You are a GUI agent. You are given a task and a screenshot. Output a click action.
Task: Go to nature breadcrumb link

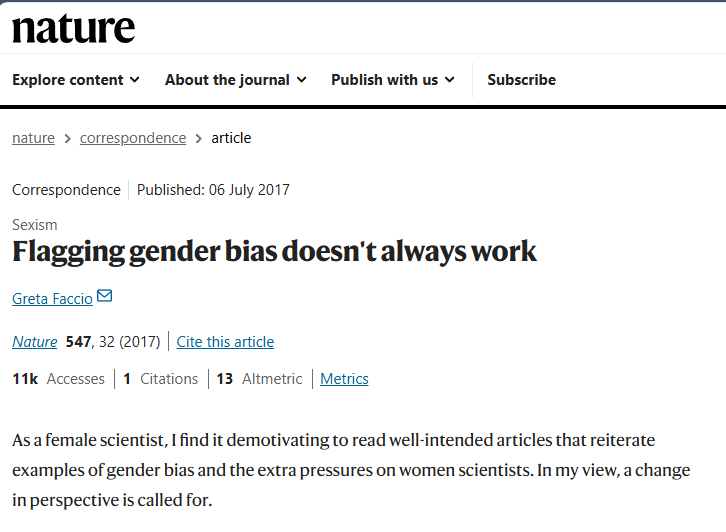click(x=33, y=138)
